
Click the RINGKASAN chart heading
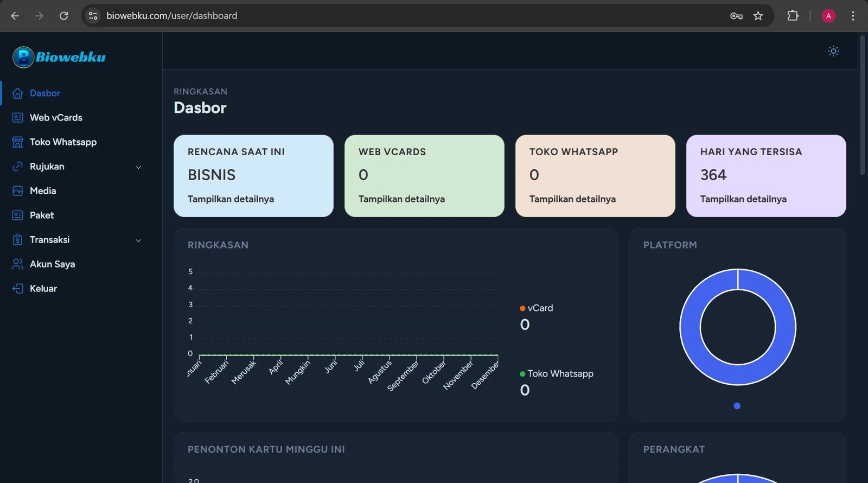pyautogui.click(x=218, y=245)
